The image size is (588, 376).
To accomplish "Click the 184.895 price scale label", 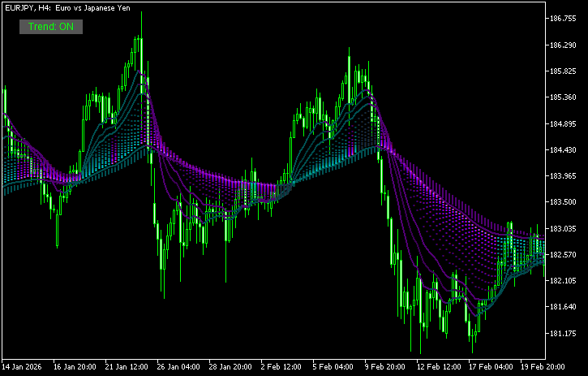I will [x=563, y=123].
